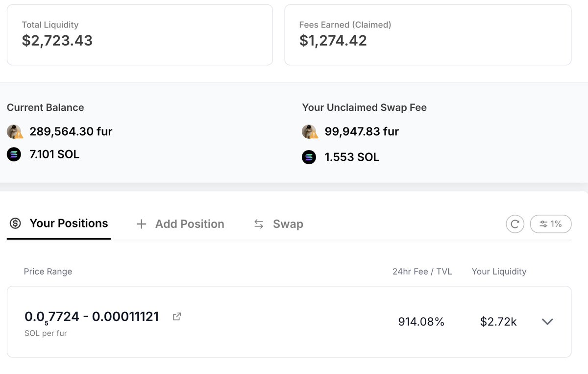Image resolution: width=588 pixels, height=374 pixels.
Task: Click the 7.101 SOL balance amount
Action: (54, 155)
